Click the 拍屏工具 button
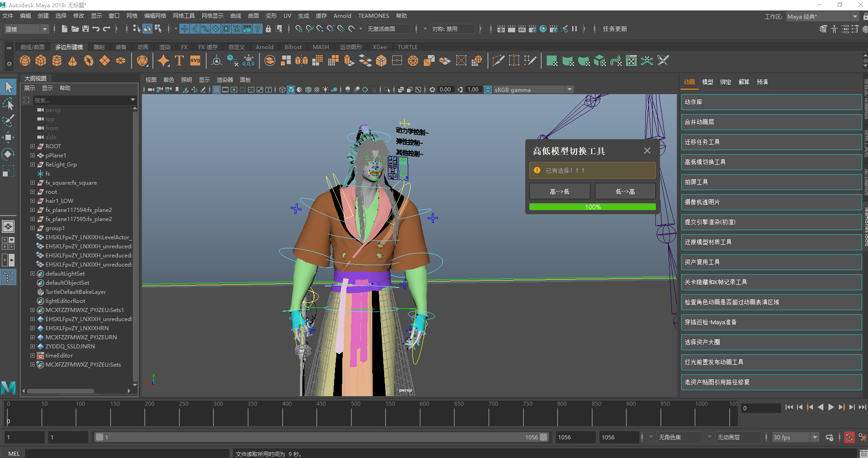 pos(771,182)
